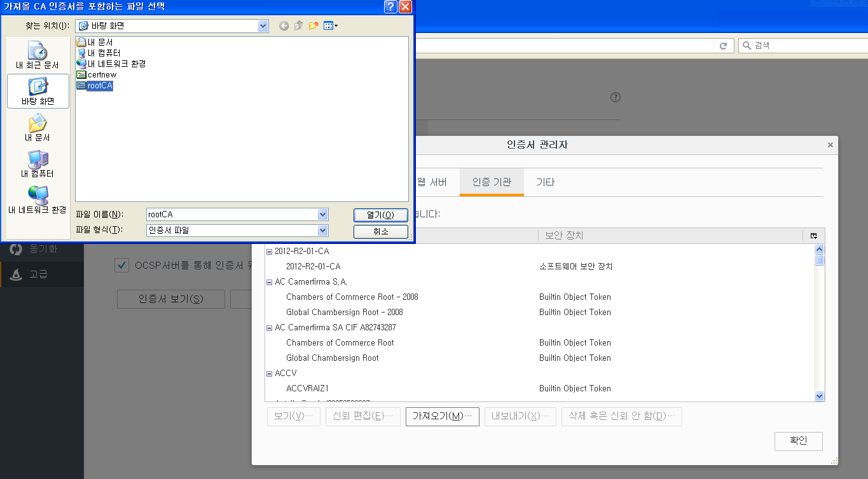Click the 가져오기 button

pos(442,417)
